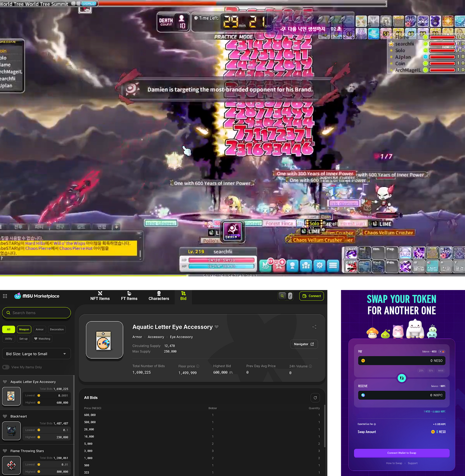The image size is (465, 476).
Task: Add NESO token to MetaMask wallet
Action: 442,352
